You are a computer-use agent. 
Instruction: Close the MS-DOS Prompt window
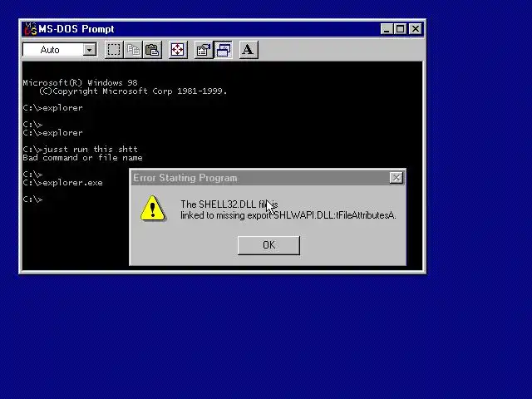[416, 29]
